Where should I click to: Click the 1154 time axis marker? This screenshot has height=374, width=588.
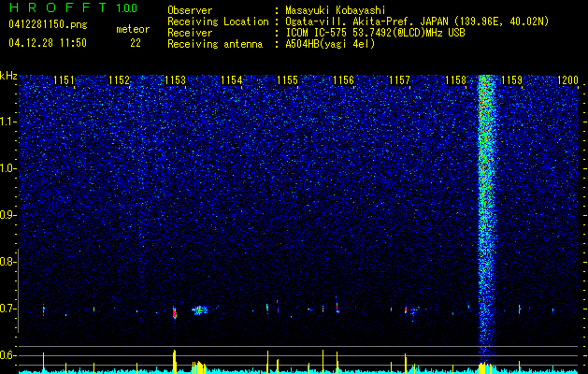point(232,80)
